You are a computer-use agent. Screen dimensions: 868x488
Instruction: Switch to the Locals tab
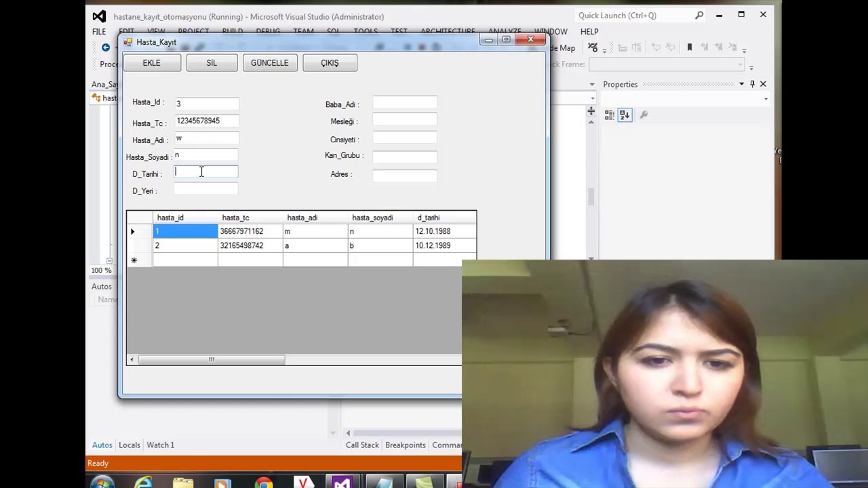(130, 445)
